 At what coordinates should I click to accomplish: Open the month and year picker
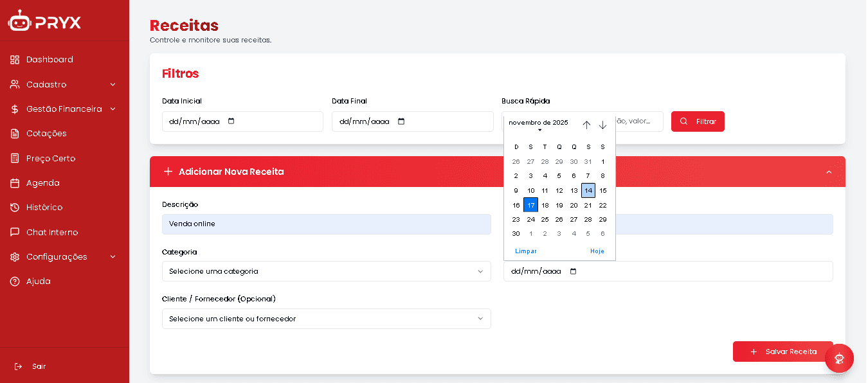(539, 123)
